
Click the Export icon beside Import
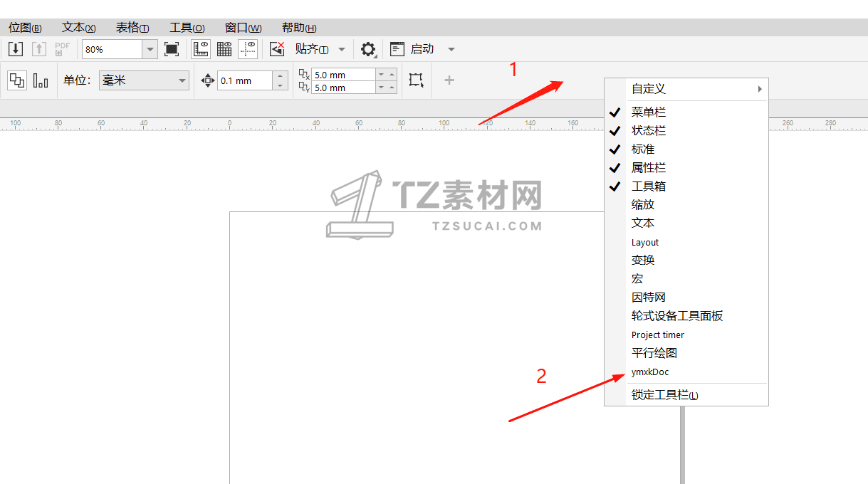(x=38, y=49)
